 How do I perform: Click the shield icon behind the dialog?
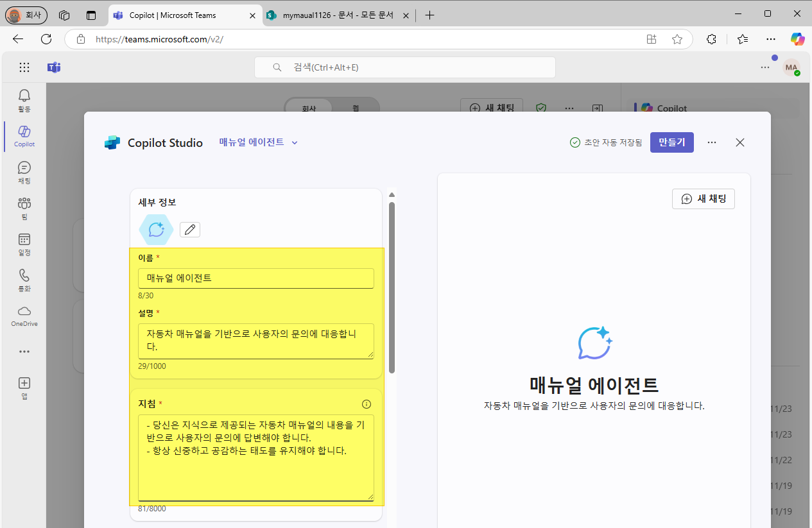[541, 108]
